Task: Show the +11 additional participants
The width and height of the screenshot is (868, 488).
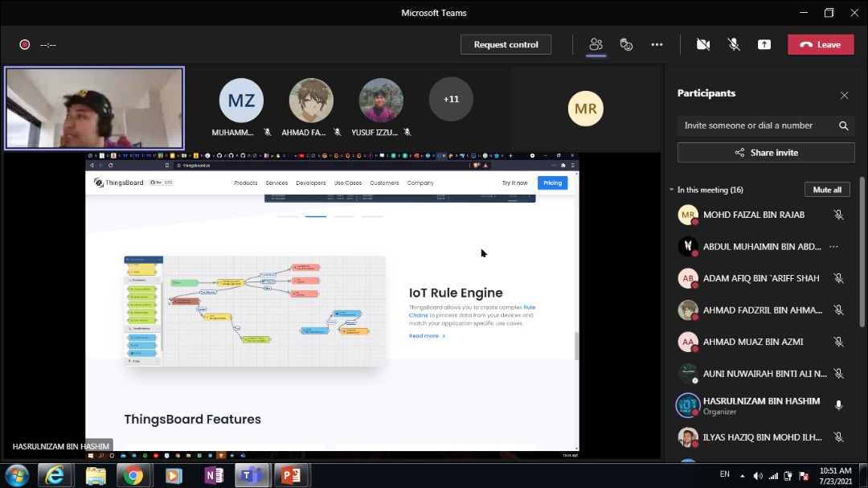Action: point(451,100)
